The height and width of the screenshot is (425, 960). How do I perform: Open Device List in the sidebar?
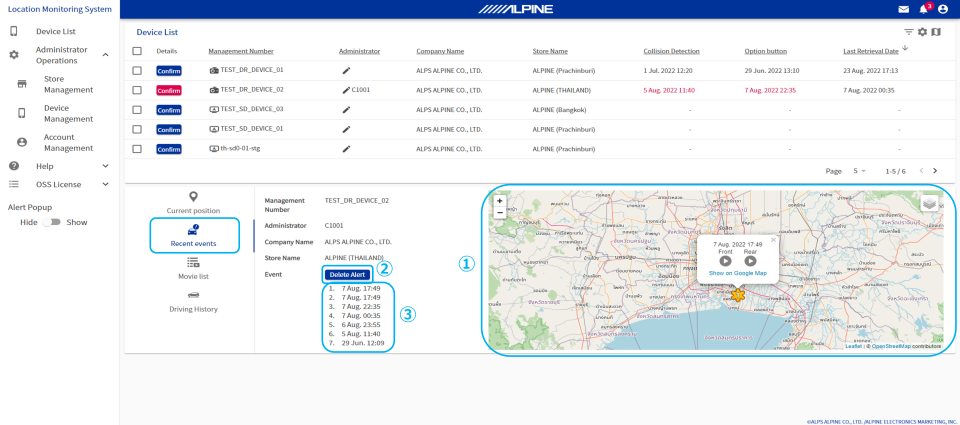click(x=56, y=31)
